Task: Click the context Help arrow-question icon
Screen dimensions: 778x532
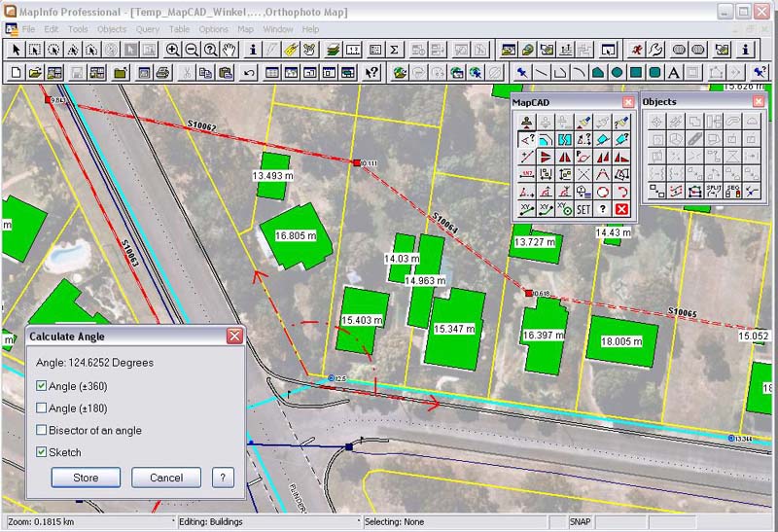Action: [371, 73]
